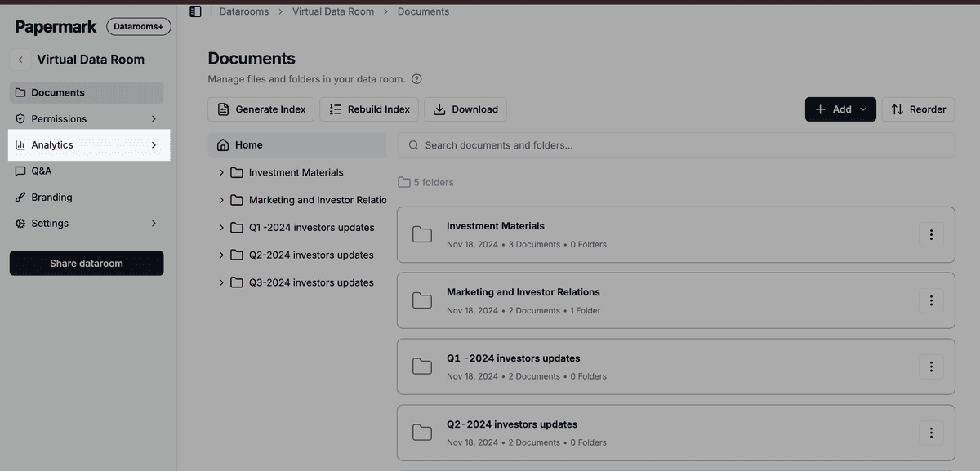
Task: Click folder icon on Q1 -2024 card
Action: [422, 367]
